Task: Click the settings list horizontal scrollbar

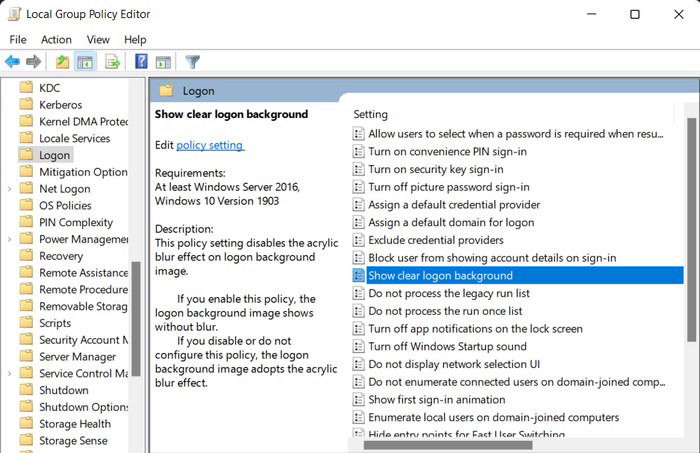Action: click(x=448, y=445)
